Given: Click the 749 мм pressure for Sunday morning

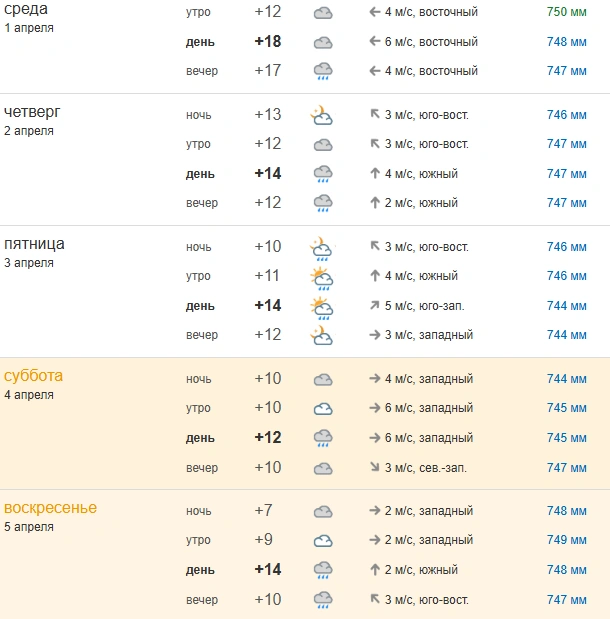Looking at the screenshot, I should 567,540.
